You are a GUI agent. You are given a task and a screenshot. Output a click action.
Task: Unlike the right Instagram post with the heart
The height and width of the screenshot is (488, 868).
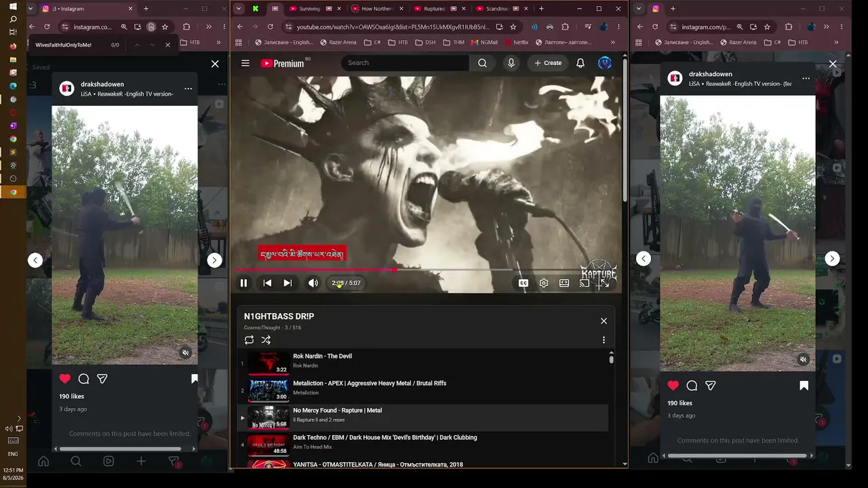(673, 386)
